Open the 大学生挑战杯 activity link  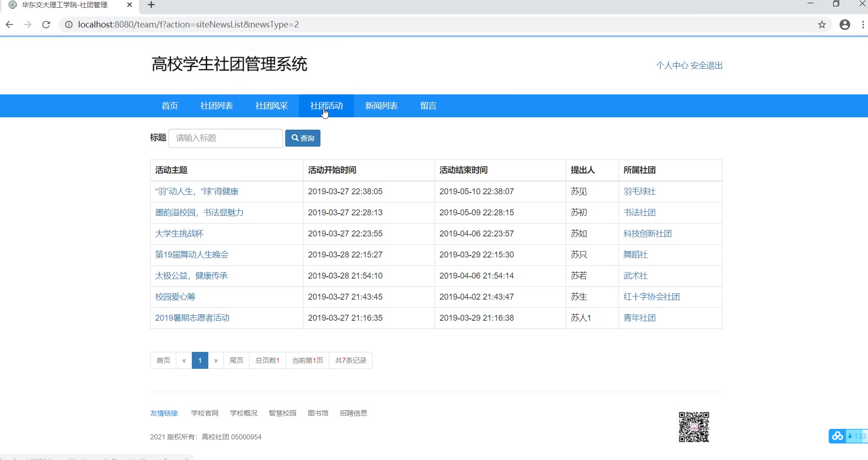pos(179,234)
